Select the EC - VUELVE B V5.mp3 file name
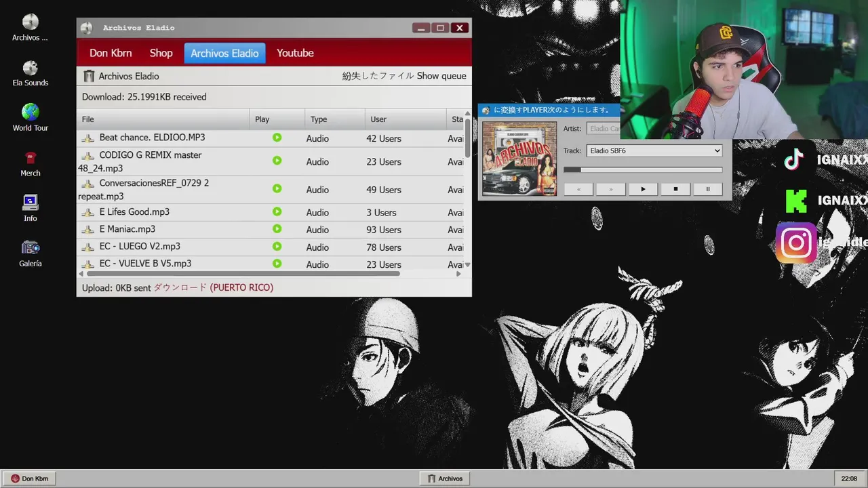868x488 pixels. [145, 264]
